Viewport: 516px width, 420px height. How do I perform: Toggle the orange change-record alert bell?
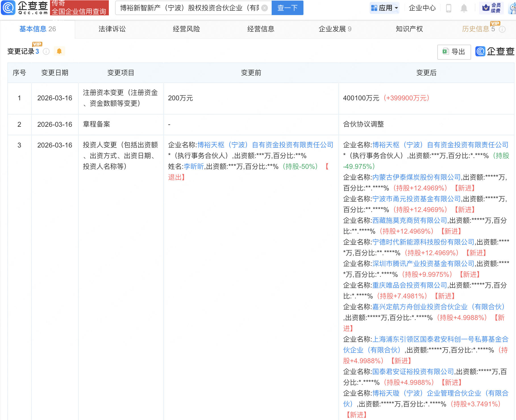(x=59, y=51)
